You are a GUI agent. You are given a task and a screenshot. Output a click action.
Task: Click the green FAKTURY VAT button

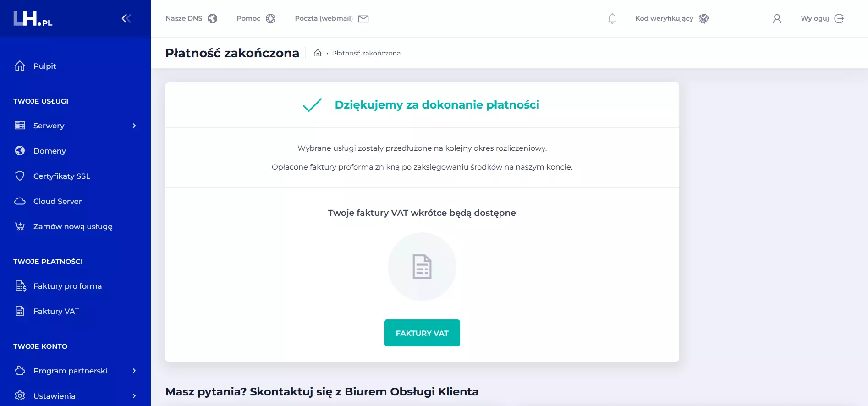(422, 333)
